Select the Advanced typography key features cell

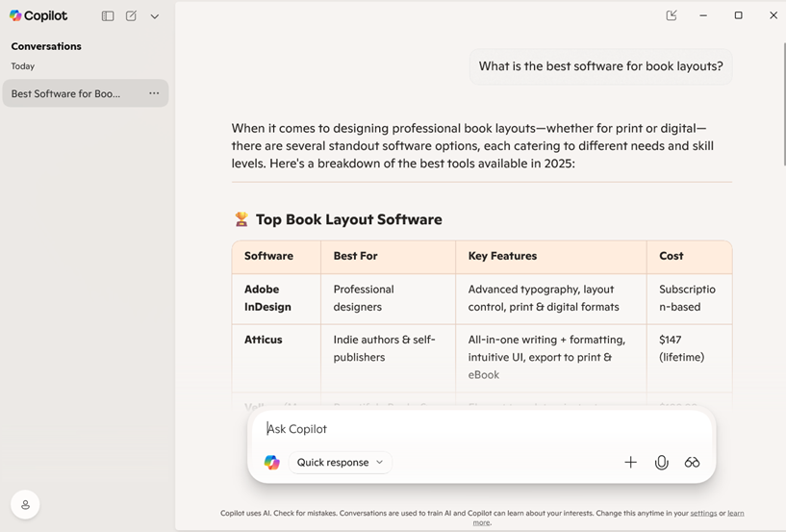pyautogui.click(x=551, y=298)
